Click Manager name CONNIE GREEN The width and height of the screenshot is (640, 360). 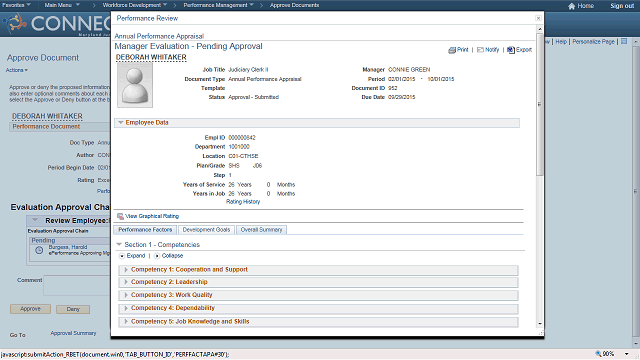[x=409, y=70]
